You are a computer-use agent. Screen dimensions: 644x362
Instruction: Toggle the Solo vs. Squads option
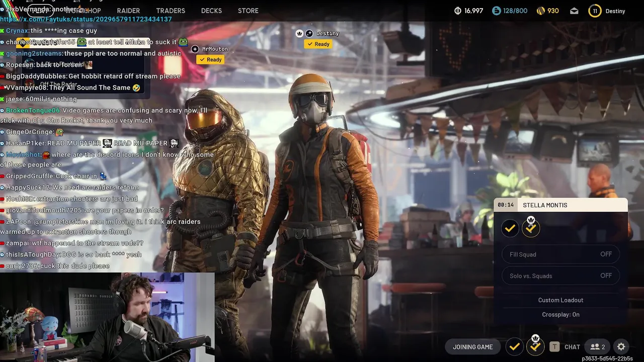pyautogui.click(x=561, y=276)
